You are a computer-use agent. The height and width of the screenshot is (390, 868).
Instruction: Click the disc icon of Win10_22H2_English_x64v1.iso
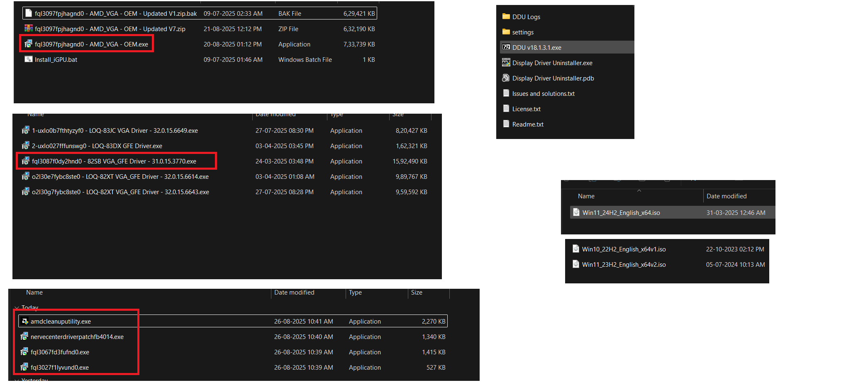(x=575, y=249)
